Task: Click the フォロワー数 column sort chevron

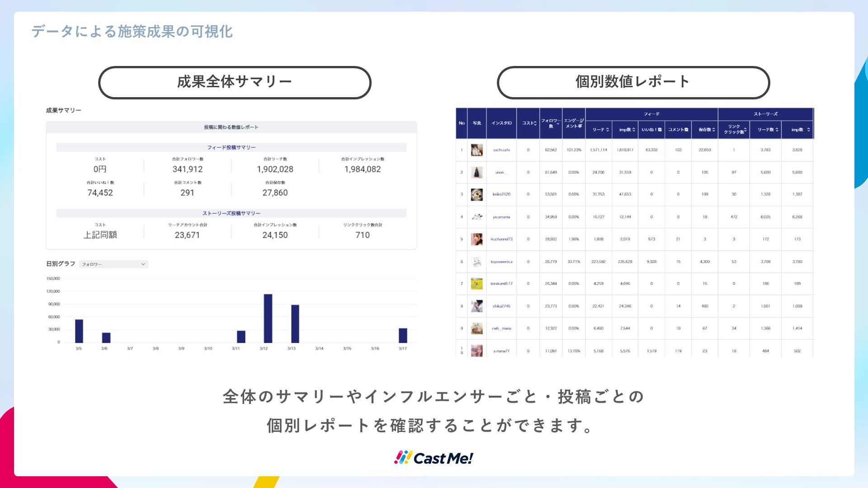Action: (558, 123)
